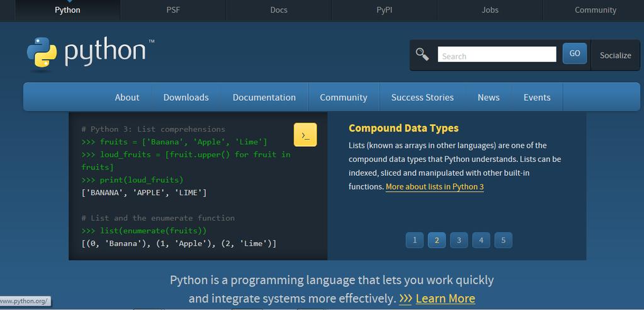Open the Documentation navigation menu
The width and height of the screenshot is (644, 310).
click(264, 98)
